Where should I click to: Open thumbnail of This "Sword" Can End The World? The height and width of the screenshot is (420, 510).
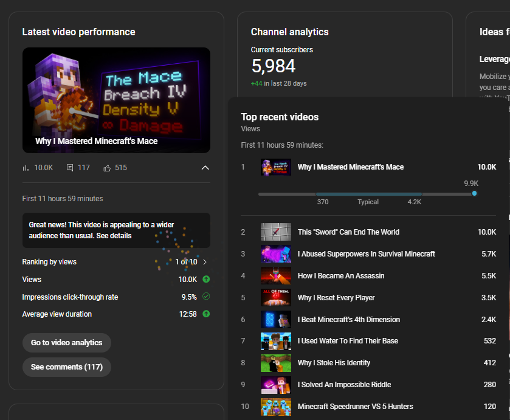276,232
